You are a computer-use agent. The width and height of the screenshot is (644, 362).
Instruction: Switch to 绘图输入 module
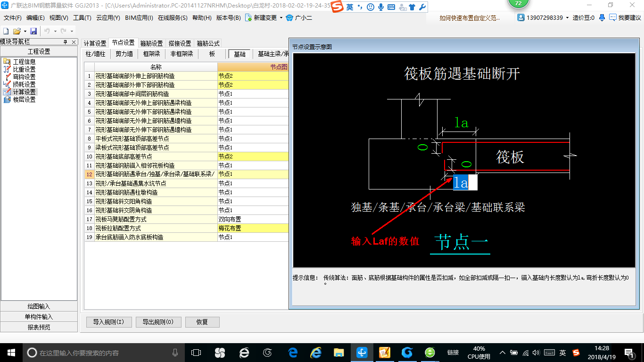point(39,306)
